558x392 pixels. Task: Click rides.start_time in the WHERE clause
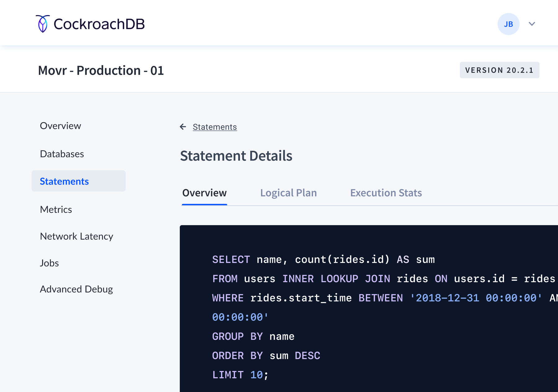point(301,298)
